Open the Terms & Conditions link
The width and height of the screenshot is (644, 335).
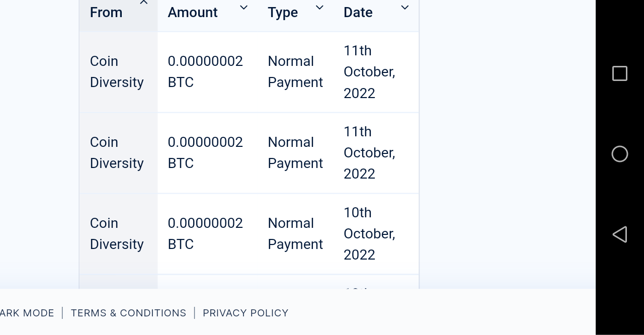(x=128, y=313)
